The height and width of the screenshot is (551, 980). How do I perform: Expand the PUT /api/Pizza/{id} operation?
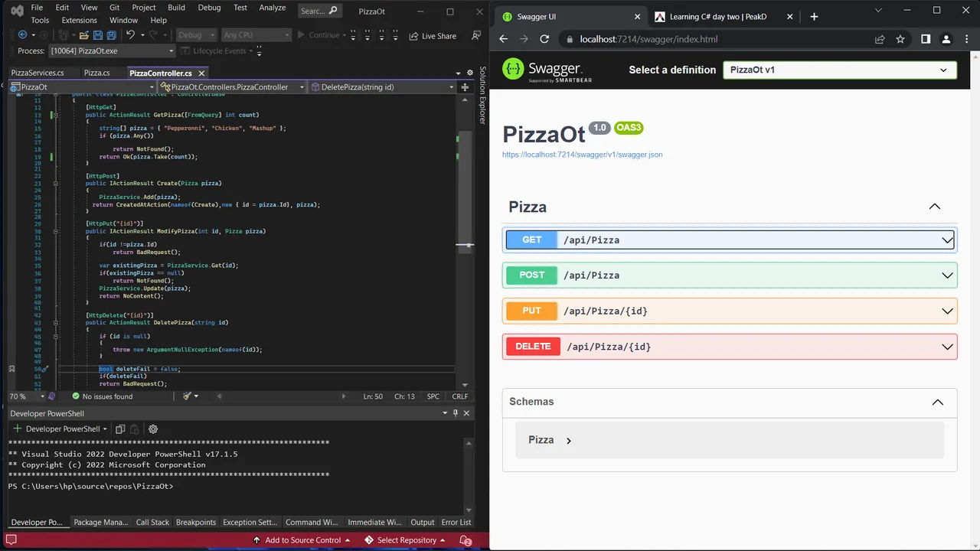(x=730, y=311)
